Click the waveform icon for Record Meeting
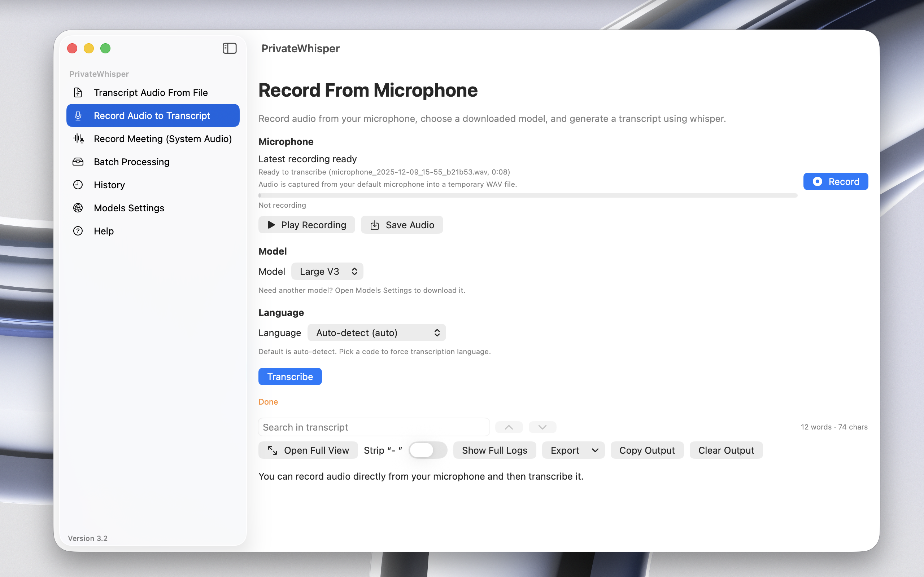The image size is (924, 577). click(x=78, y=138)
